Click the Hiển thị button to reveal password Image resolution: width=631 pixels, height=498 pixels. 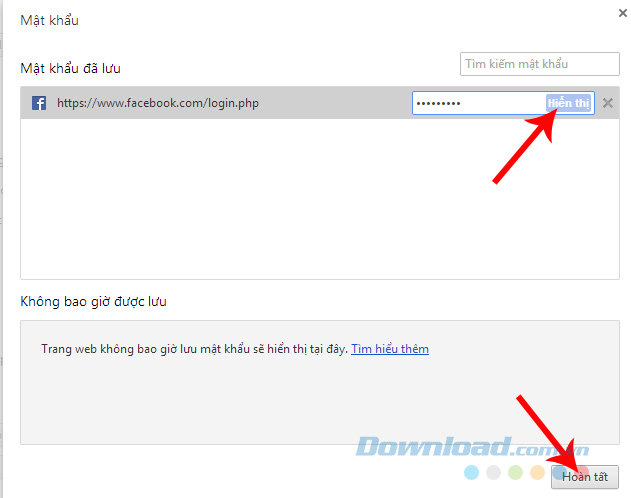[568, 103]
